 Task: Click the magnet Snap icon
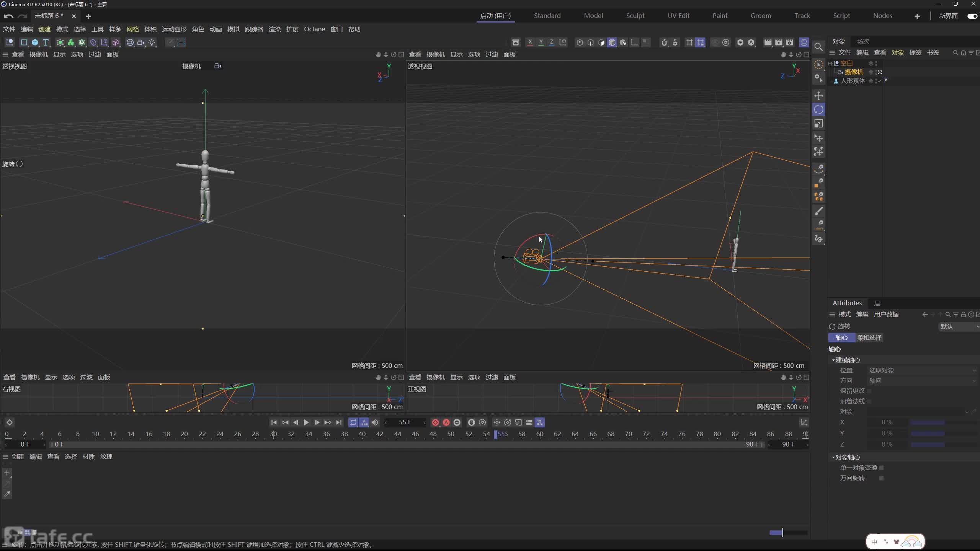[664, 42]
